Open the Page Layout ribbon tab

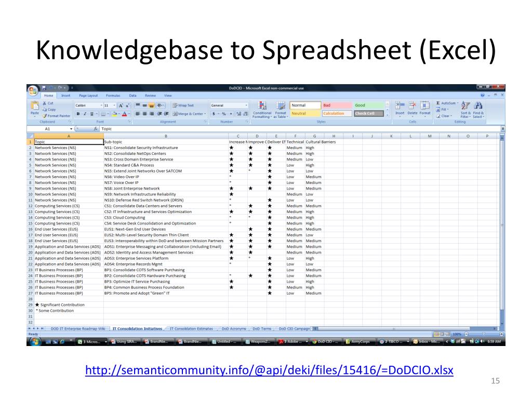pyautogui.click(x=88, y=96)
